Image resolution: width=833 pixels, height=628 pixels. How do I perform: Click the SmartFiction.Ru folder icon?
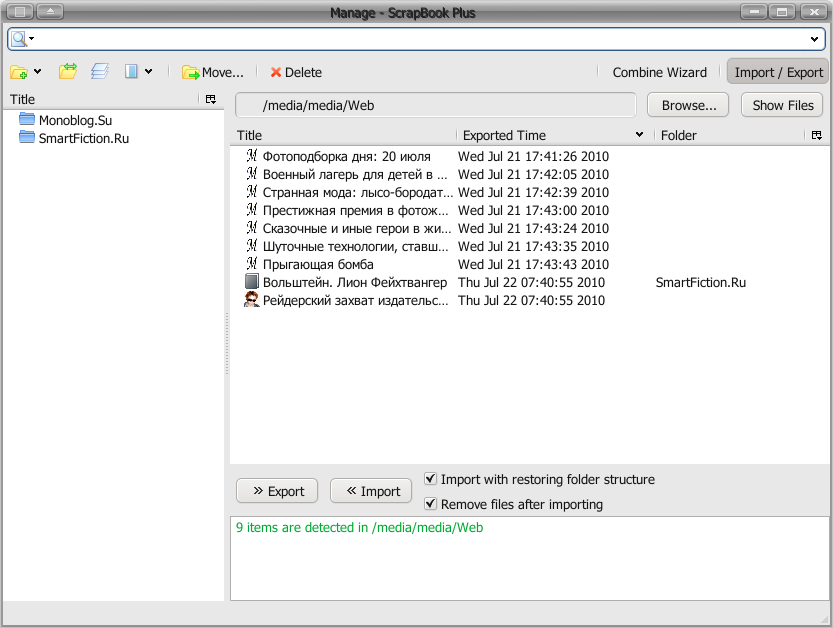pos(27,137)
